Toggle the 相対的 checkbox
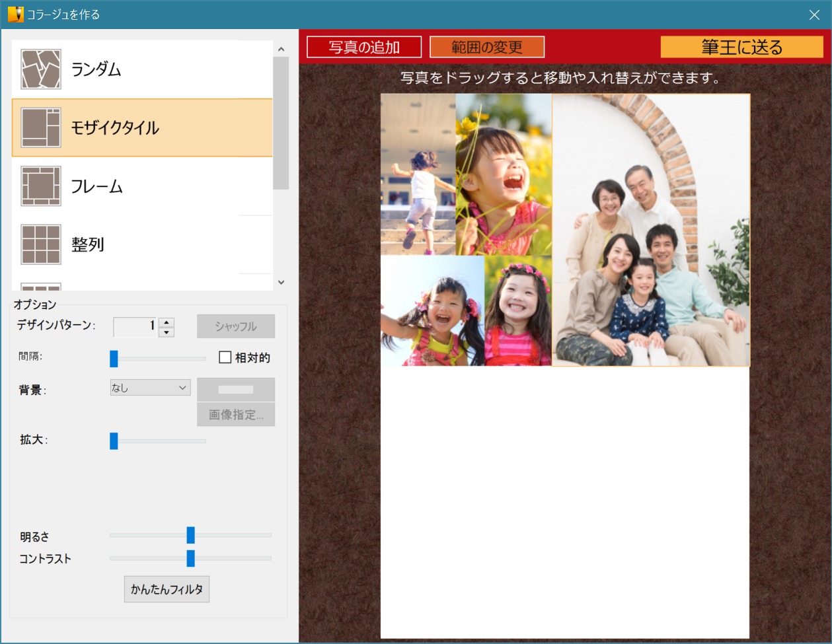Screen dimensions: 832x644 tap(225, 357)
